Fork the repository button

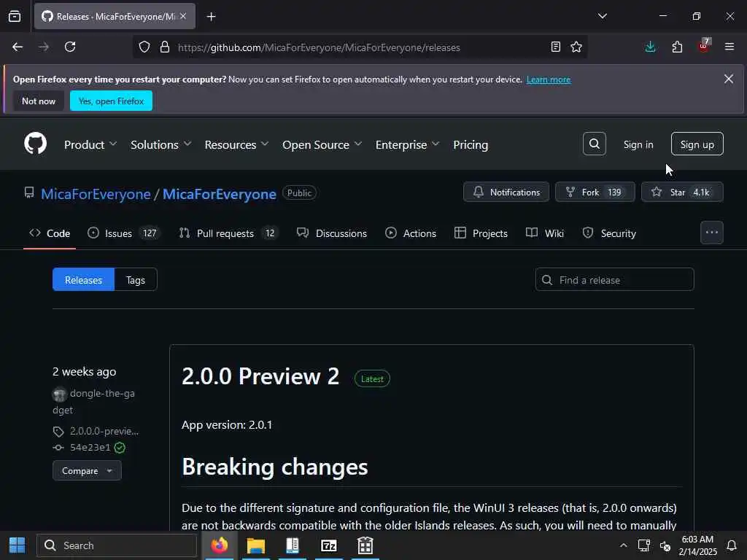coord(595,192)
